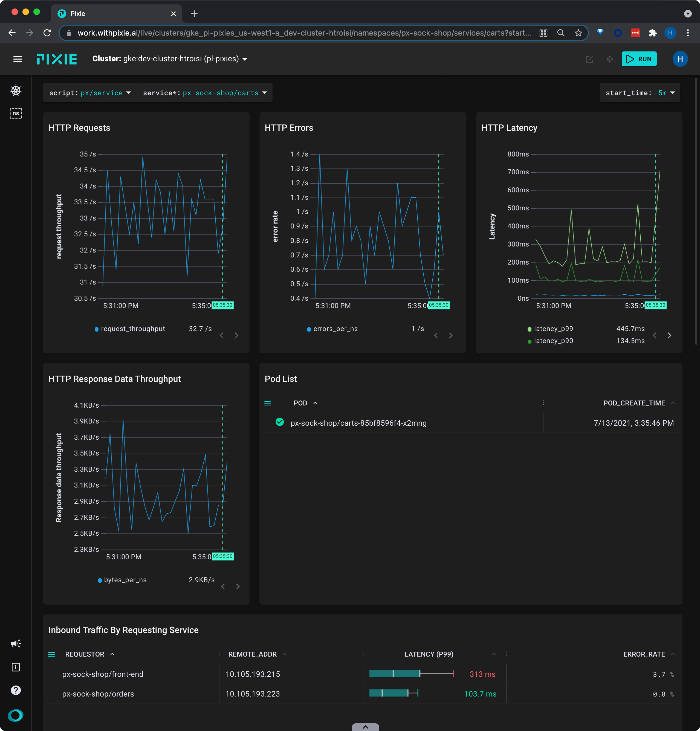Open the hamburger sidebar menu
The height and width of the screenshot is (731, 700).
click(18, 59)
